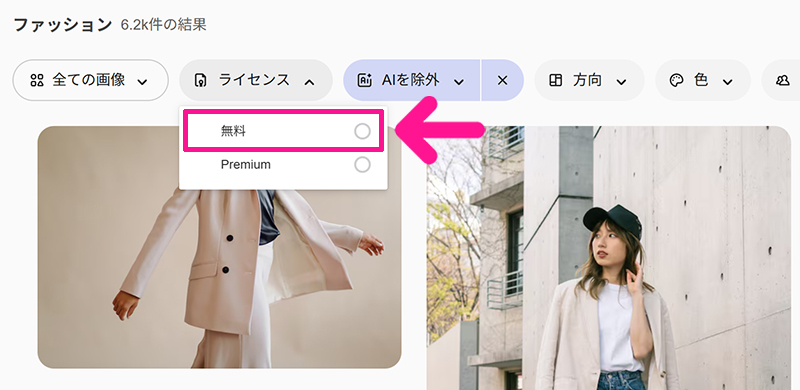
Task: Remove the AIを除外 filter with X
Action: coord(503,80)
